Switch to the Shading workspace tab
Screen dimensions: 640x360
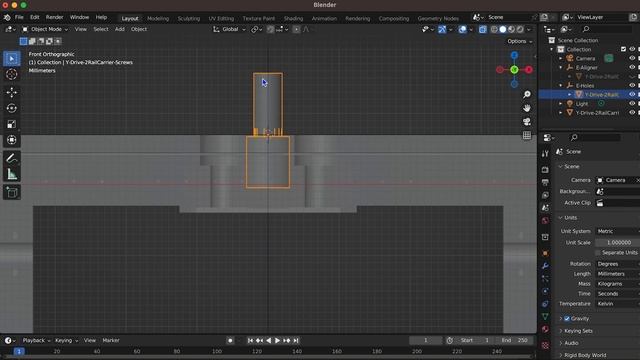(x=293, y=18)
